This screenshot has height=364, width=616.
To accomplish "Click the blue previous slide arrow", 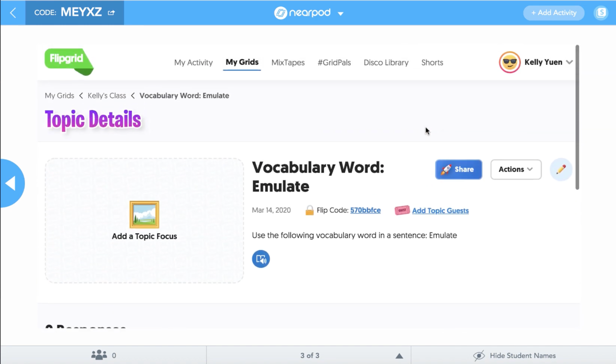I will [11, 183].
